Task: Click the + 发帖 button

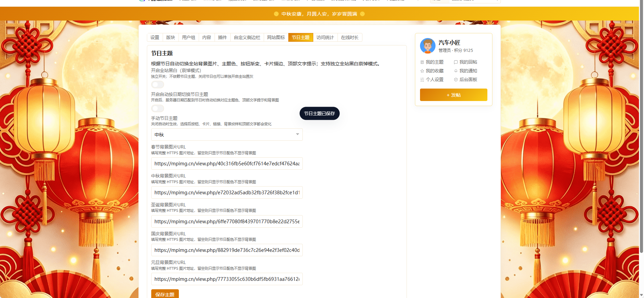Action: point(454,95)
